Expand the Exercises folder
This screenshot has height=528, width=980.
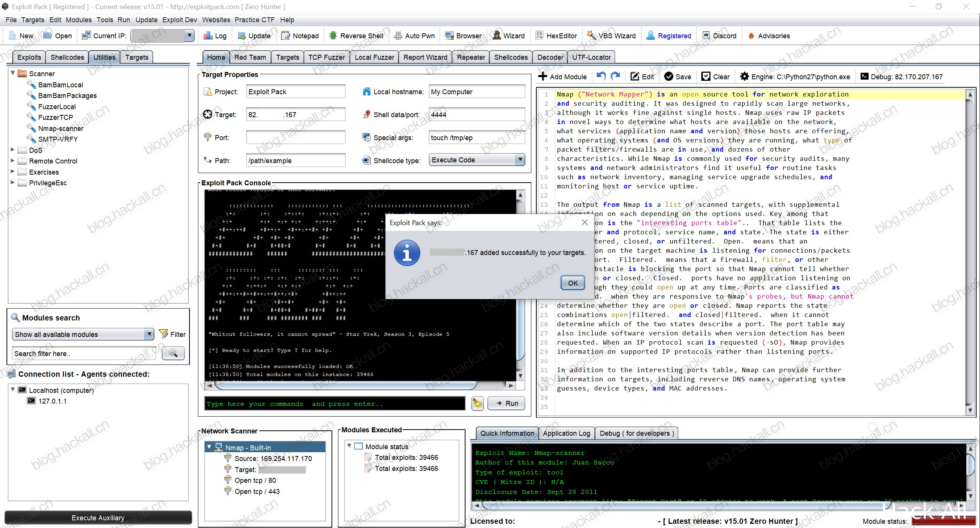(13, 172)
